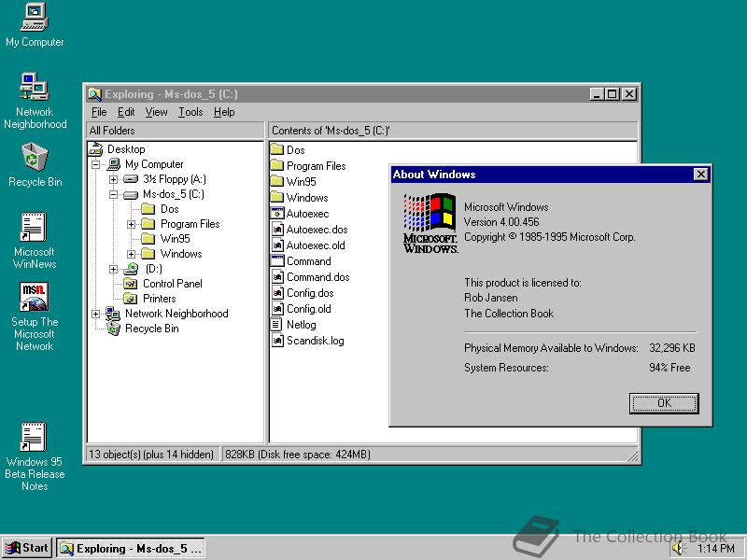This screenshot has height=560, width=747.
Task: Click OK in About Windows dialog
Action: click(x=664, y=403)
